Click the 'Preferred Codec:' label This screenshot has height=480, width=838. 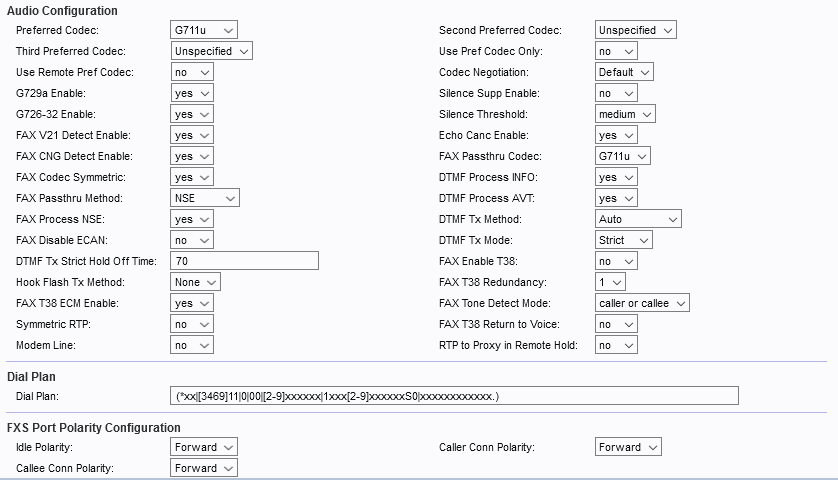click(x=57, y=30)
